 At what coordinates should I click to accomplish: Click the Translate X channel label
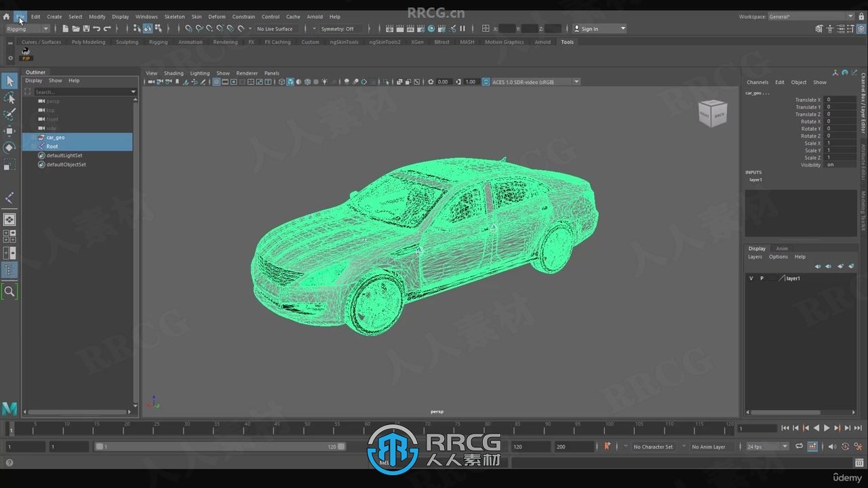[808, 100]
